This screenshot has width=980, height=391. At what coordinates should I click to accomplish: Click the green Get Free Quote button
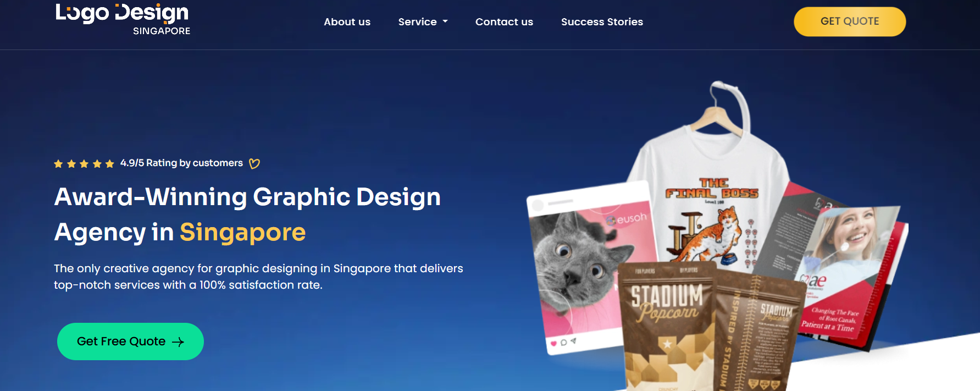coord(130,342)
